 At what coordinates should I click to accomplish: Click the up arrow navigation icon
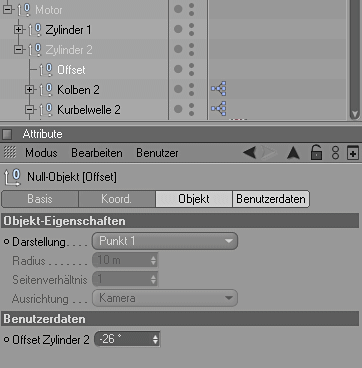tap(293, 153)
